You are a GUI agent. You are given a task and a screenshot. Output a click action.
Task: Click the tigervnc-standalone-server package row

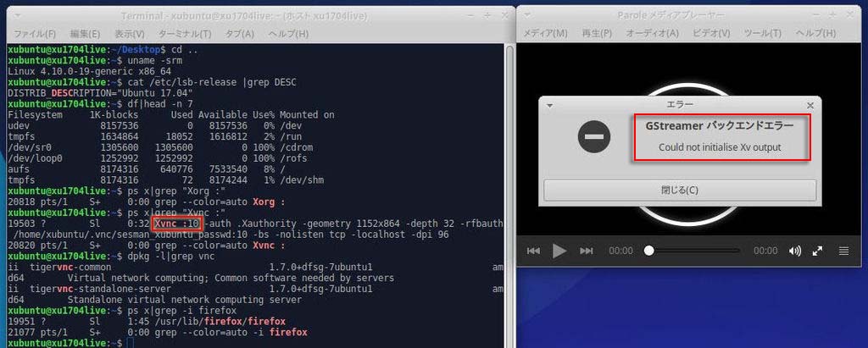point(256,295)
